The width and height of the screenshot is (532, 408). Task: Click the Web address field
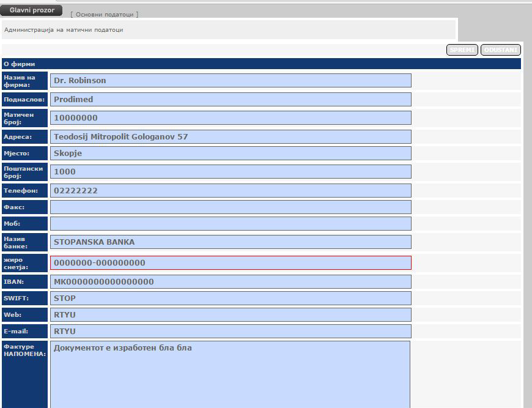pyautogui.click(x=231, y=315)
